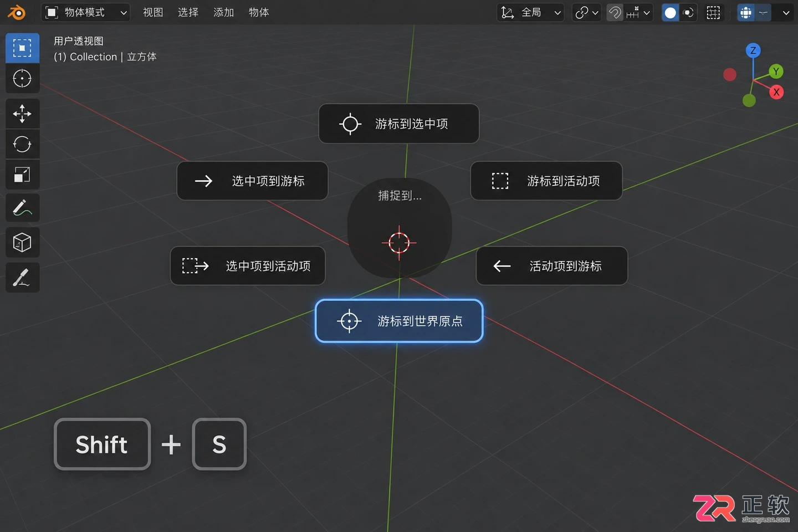Toggle the button right of the blue globe
This screenshot has width=798, height=532.
(x=763, y=13)
